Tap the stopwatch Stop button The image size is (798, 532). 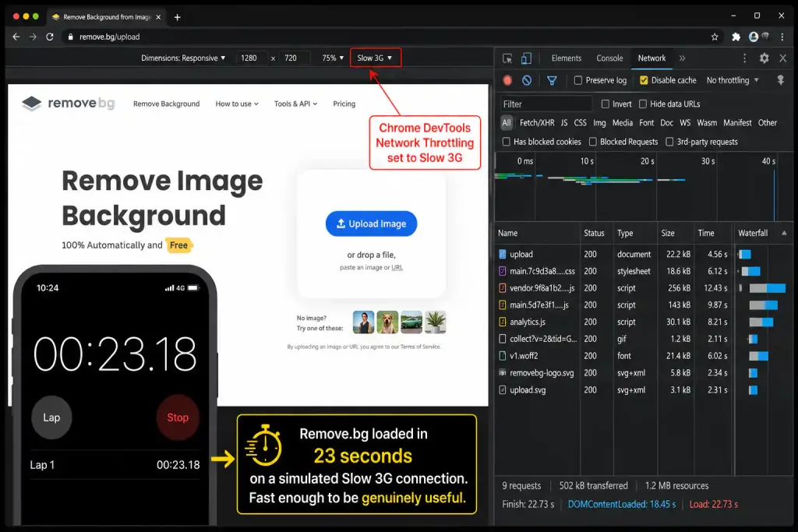178,417
